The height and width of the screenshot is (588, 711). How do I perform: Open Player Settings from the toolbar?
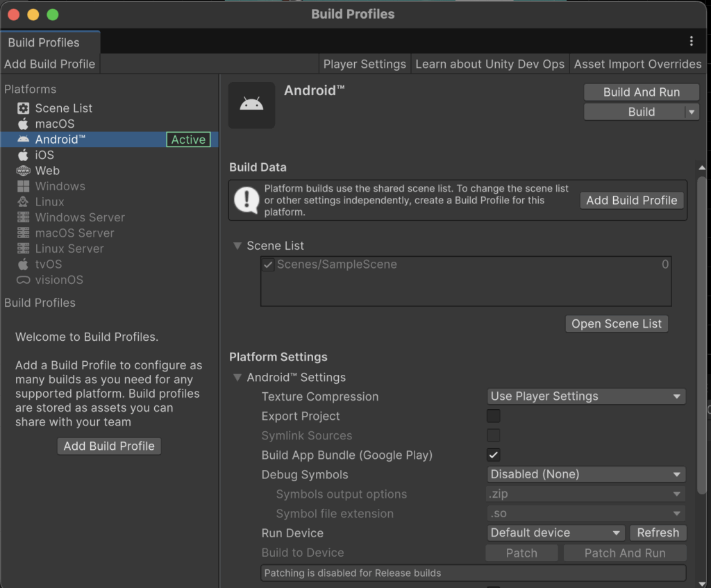pyautogui.click(x=365, y=64)
